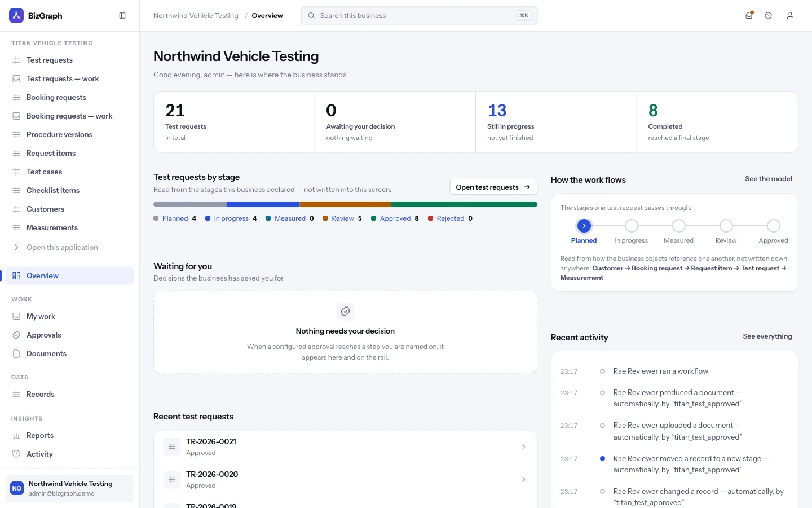Click the gray Planned segment of stage bar

point(190,204)
